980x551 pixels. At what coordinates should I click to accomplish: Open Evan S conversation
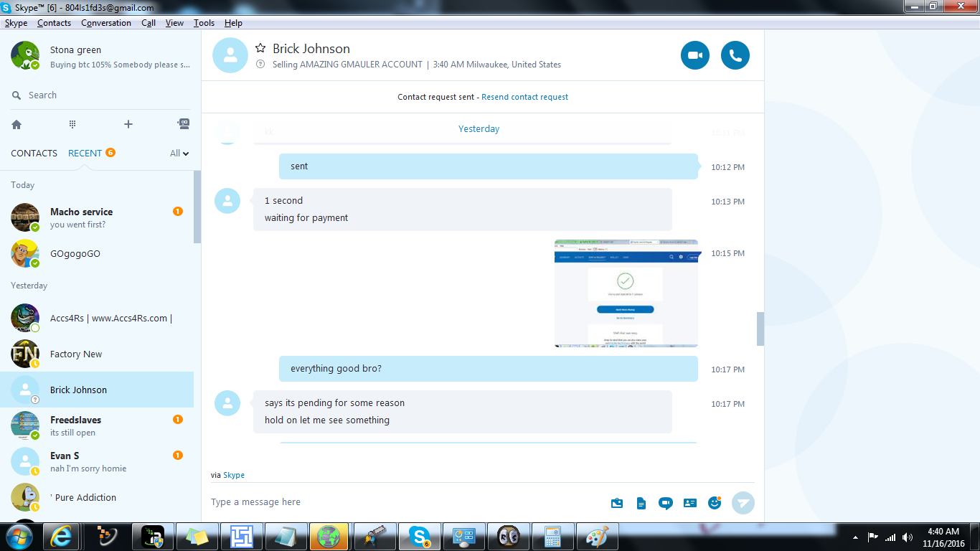click(x=97, y=461)
